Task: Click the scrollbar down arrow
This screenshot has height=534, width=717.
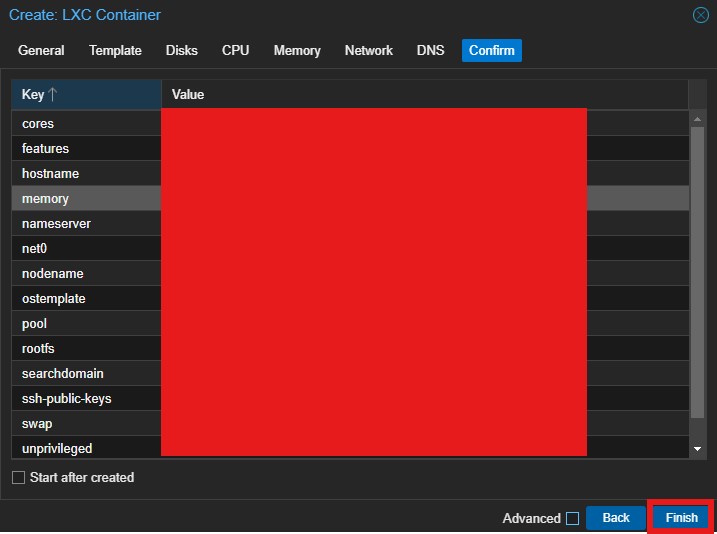Action: tap(697, 450)
